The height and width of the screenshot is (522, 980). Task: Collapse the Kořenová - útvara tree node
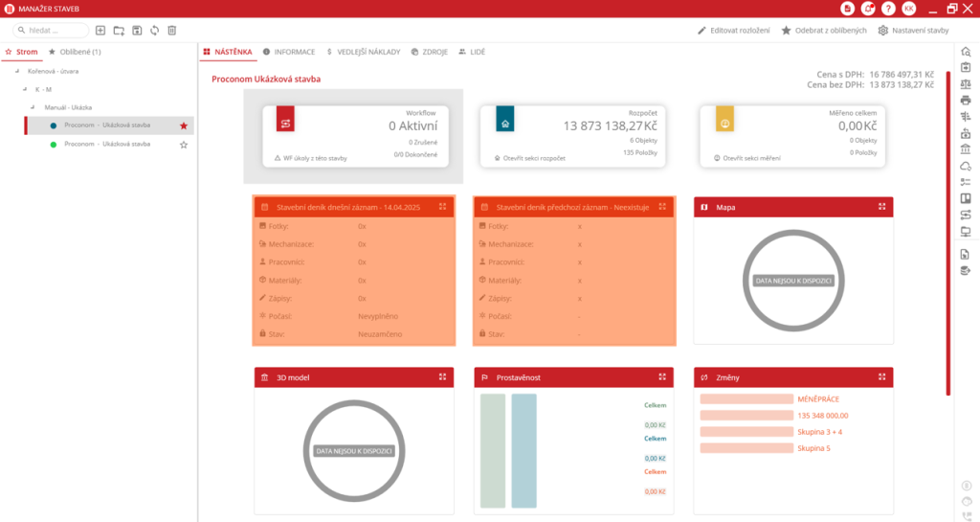pyautogui.click(x=17, y=72)
